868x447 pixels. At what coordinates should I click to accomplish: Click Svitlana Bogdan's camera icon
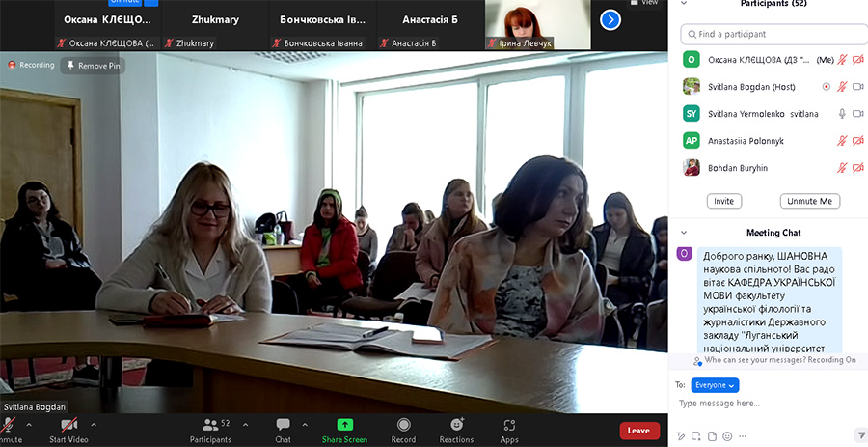[x=858, y=87]
